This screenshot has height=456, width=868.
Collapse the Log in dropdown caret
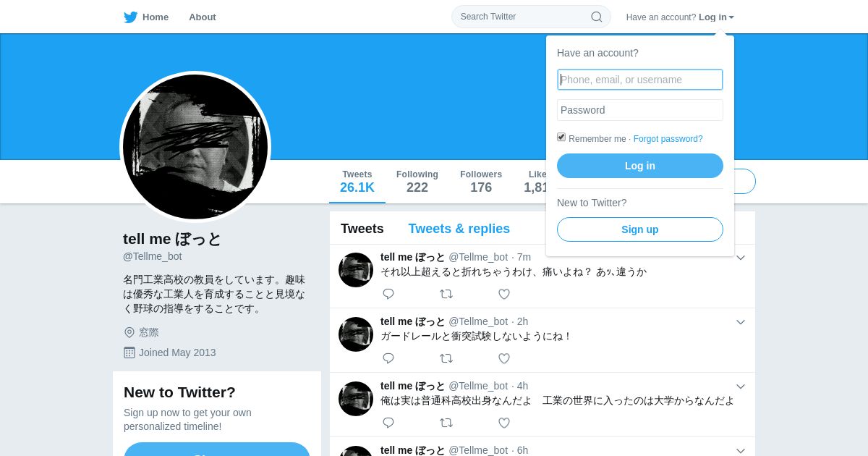coord(731,17)
